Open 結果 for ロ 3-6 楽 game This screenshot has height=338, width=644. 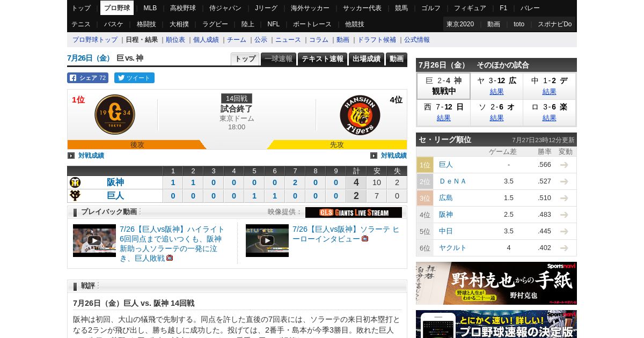tap(550, 118)
